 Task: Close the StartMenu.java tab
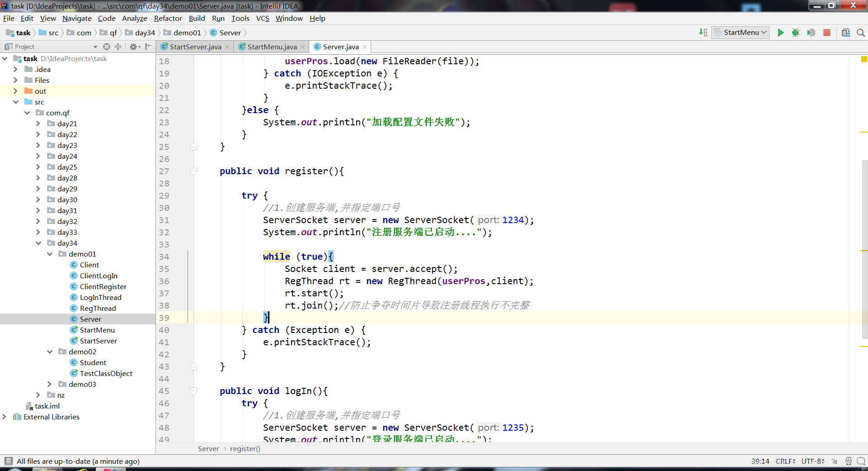point(302,47)
